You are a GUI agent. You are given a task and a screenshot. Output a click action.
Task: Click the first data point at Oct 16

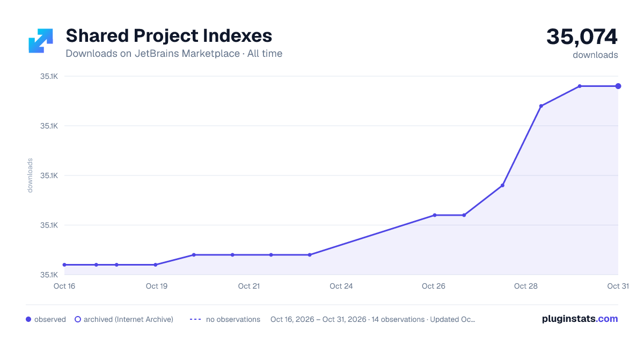click(x=64, y=264)
